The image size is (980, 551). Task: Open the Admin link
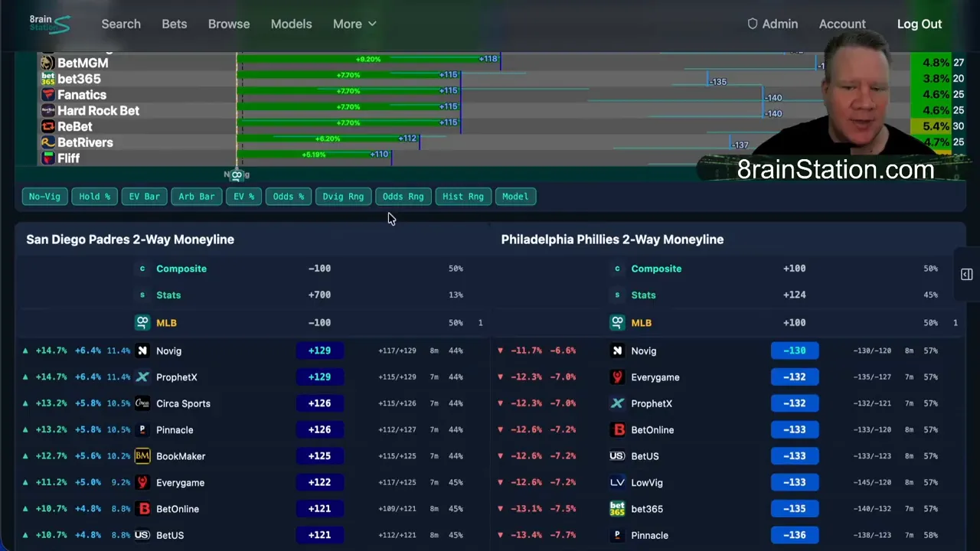(x=773, y=24)
